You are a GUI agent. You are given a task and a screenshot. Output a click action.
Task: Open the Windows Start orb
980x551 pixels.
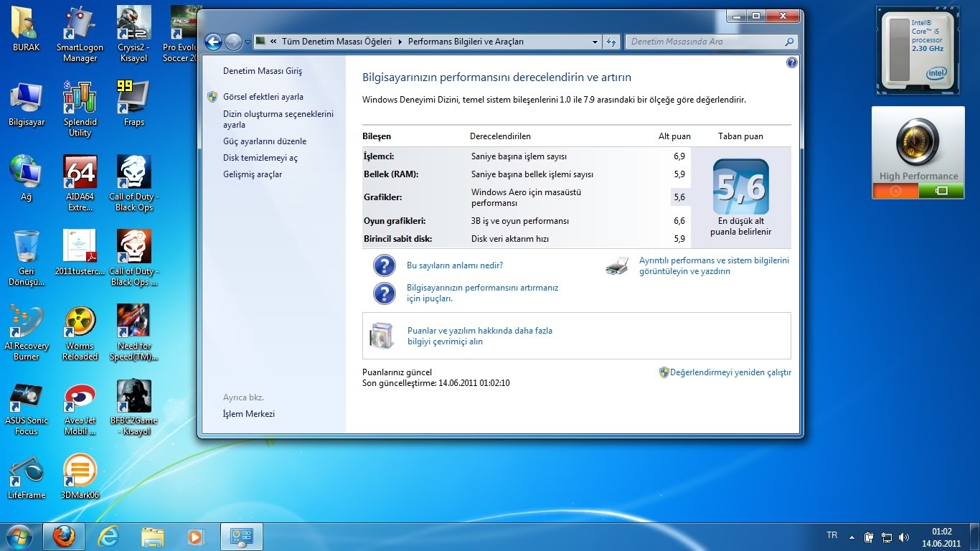point(19,537)
